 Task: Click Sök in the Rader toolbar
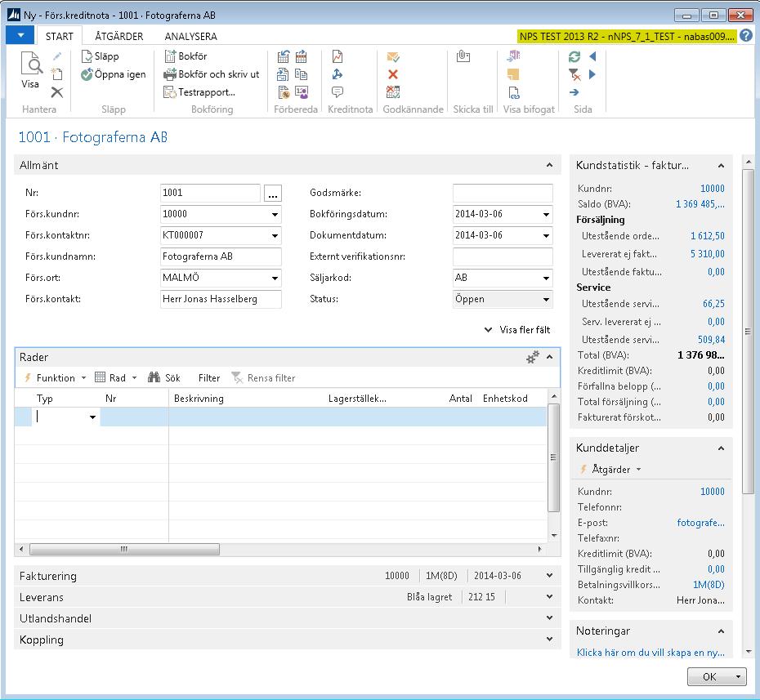(164, 378)
